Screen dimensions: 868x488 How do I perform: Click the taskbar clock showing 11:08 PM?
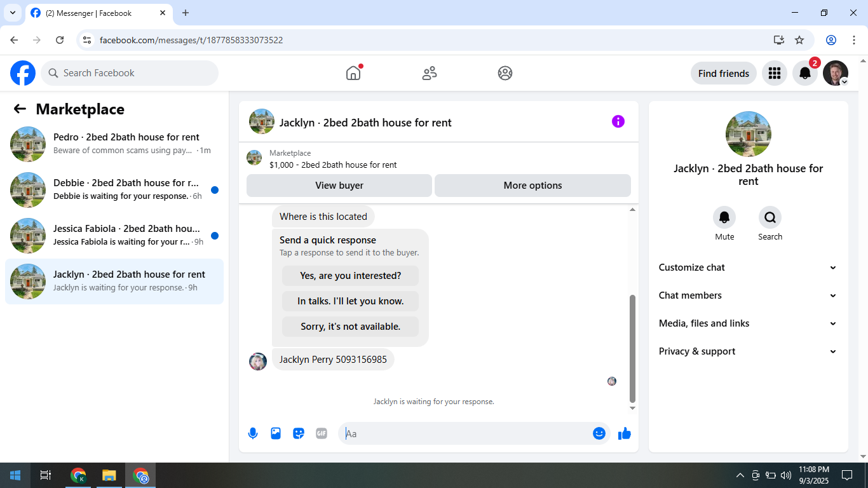point(814,475)
